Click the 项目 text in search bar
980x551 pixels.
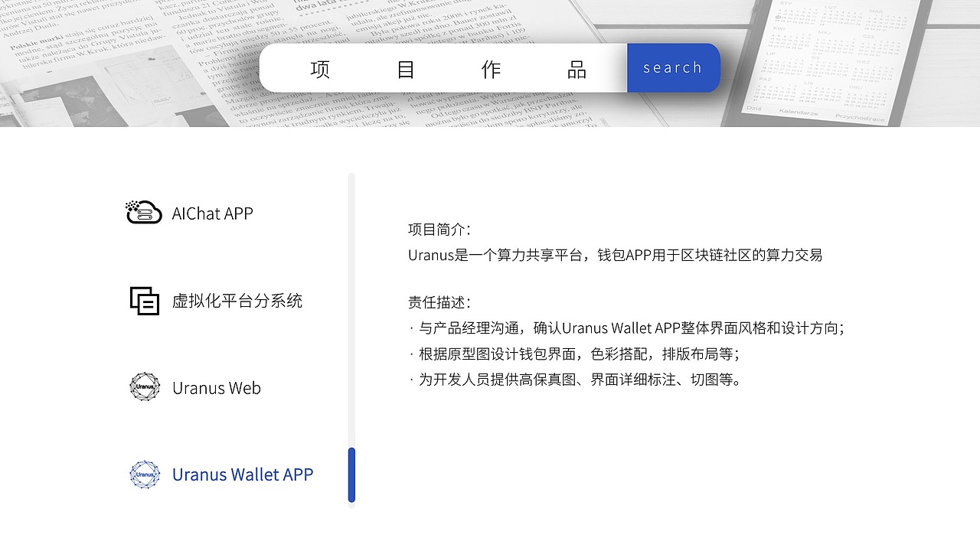pyautogui.click(x=321, y=68)
